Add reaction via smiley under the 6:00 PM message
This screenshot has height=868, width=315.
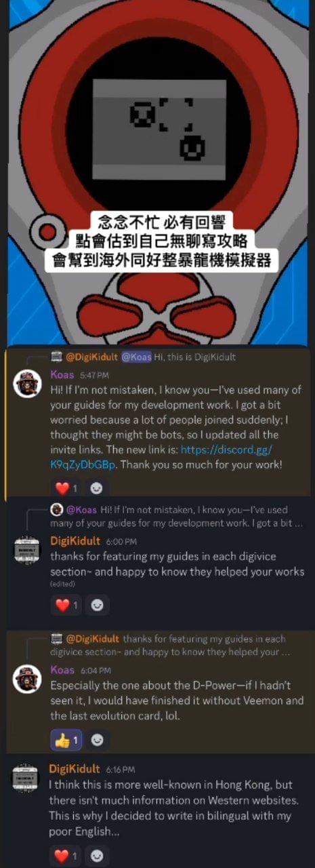tap(97, 605)
